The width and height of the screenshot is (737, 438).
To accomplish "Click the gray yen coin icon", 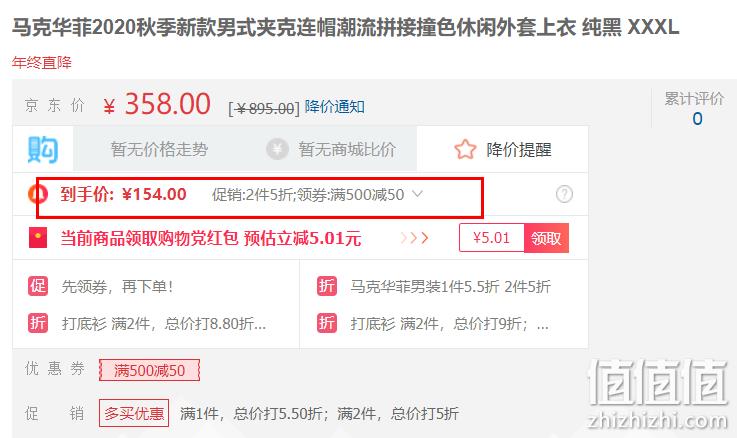I will pyautogui.click(x=277, y=149).
